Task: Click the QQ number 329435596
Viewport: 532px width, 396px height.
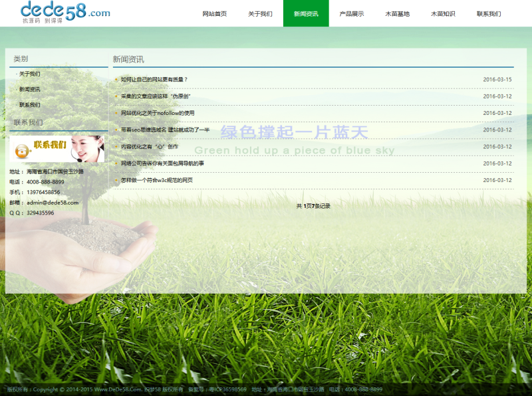Action: (41, 213)
